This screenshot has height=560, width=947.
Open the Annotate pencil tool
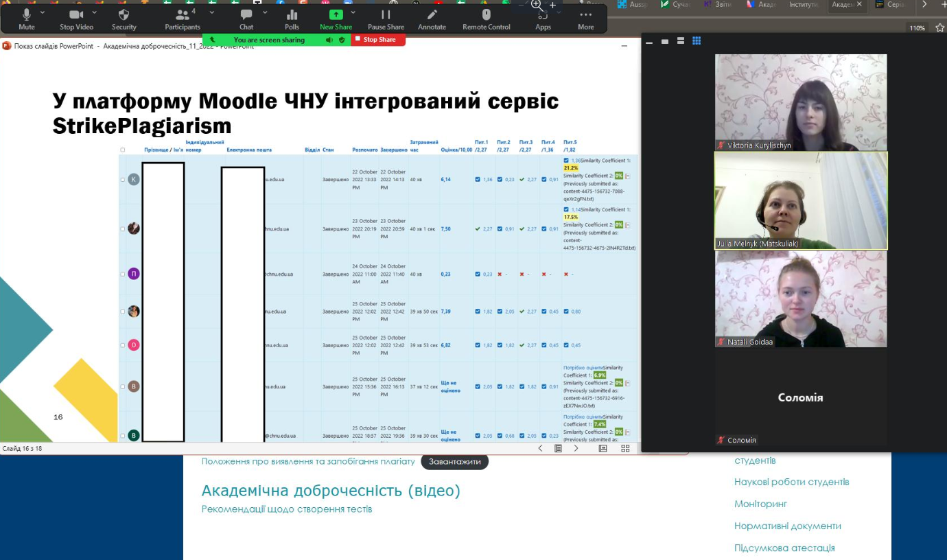(432, 19)
